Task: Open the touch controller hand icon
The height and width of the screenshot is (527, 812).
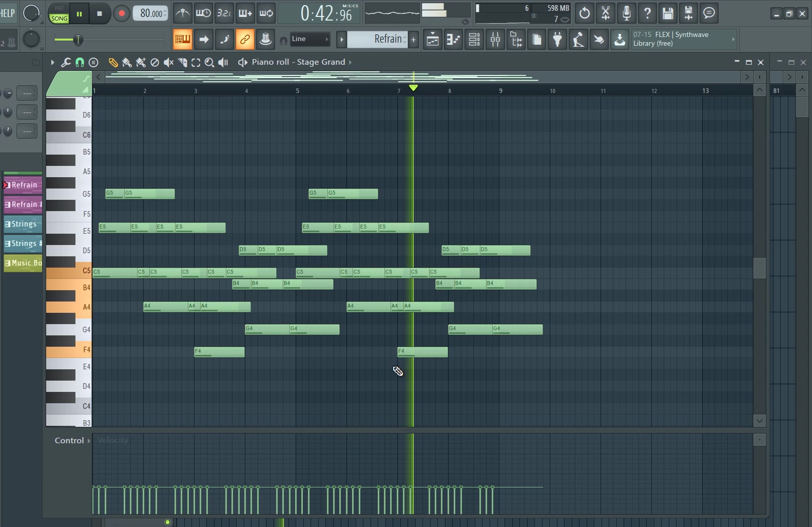Action: (x=599, y=40)
